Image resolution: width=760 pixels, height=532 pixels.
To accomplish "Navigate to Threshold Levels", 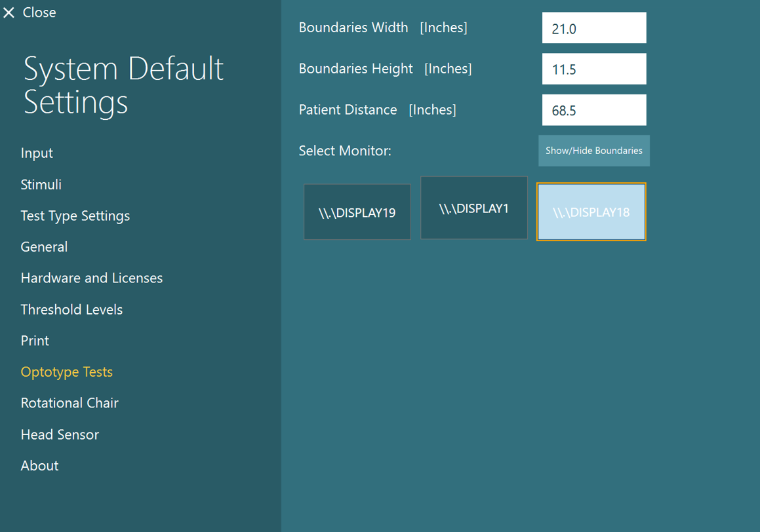I will coord(71,309).
